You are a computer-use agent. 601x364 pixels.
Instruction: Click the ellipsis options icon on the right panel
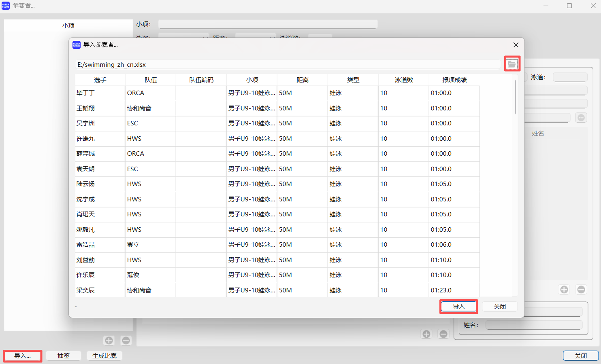581,117
